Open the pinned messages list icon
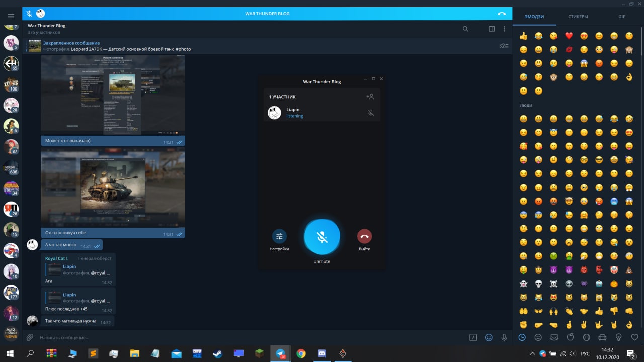The height and width of the screenshot is (362, 644). point(504,46)
